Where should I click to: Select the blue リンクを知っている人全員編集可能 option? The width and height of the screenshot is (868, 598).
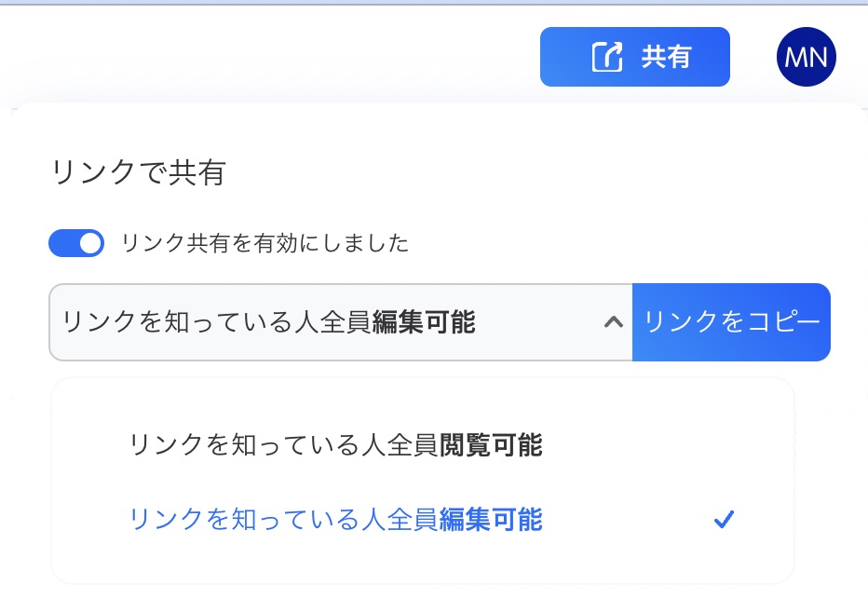[x=335, y=520]
